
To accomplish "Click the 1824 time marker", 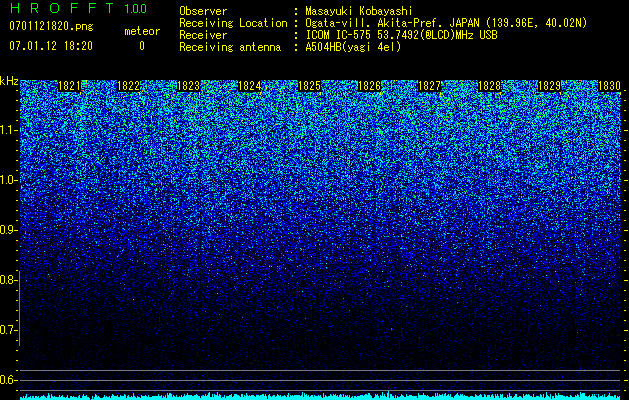I will tap(250, 86).
